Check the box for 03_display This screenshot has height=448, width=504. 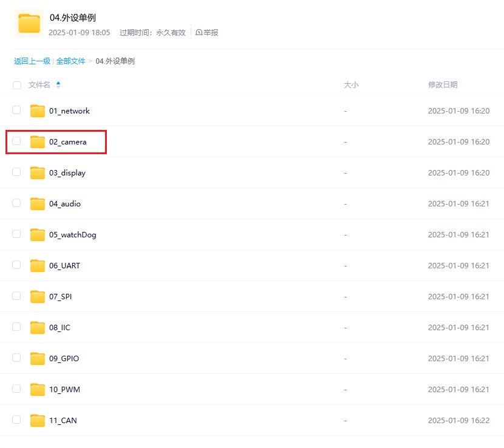pos(16,172)
